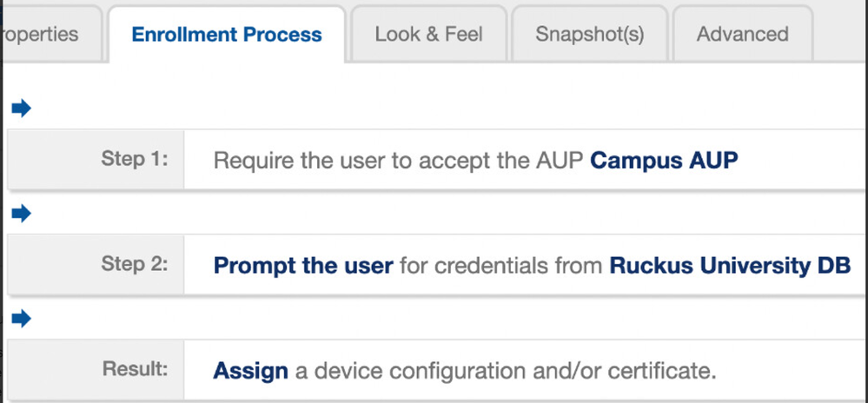Click the arrow between Step 1 and Step 2
The image size is (868, 403).
tap(22, 214)
